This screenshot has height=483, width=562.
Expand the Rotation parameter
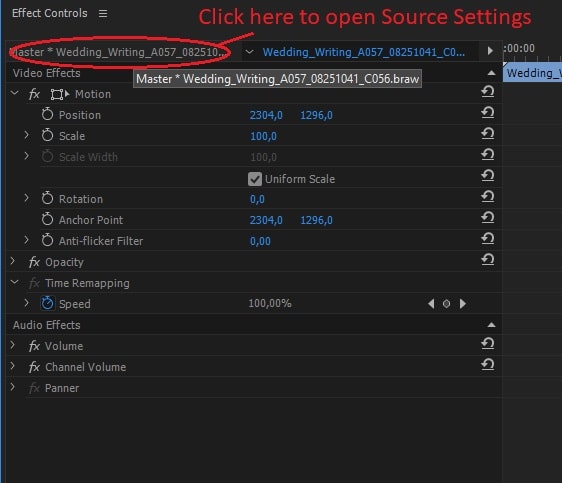tap(26, 198)
